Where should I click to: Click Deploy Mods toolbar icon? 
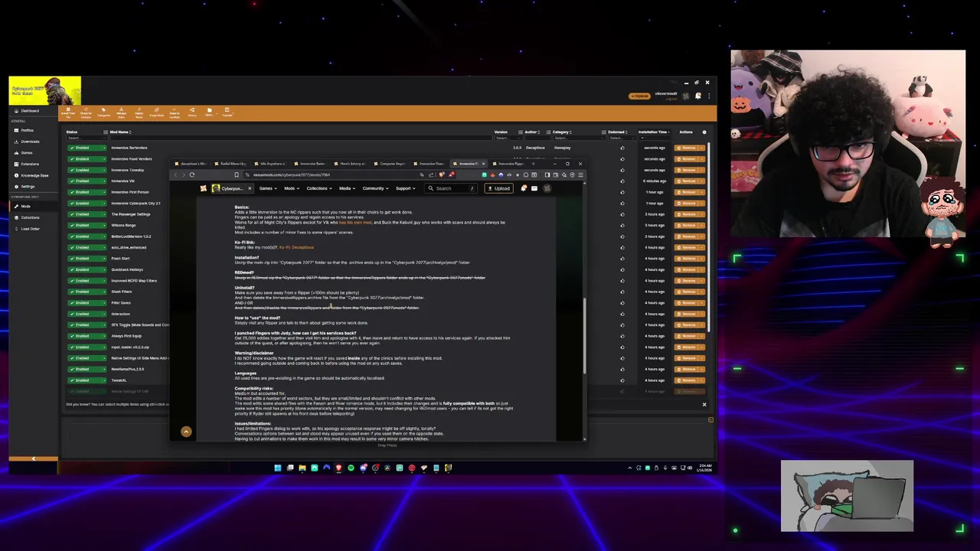tap(139, 112)
